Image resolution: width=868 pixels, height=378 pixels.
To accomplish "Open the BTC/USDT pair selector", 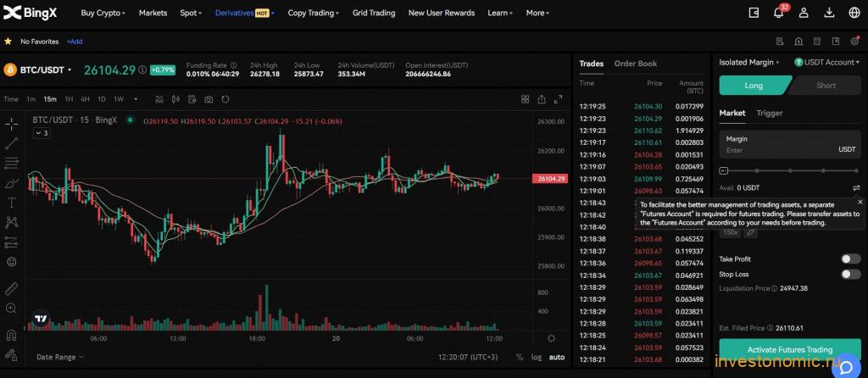I will pos(46,69).
